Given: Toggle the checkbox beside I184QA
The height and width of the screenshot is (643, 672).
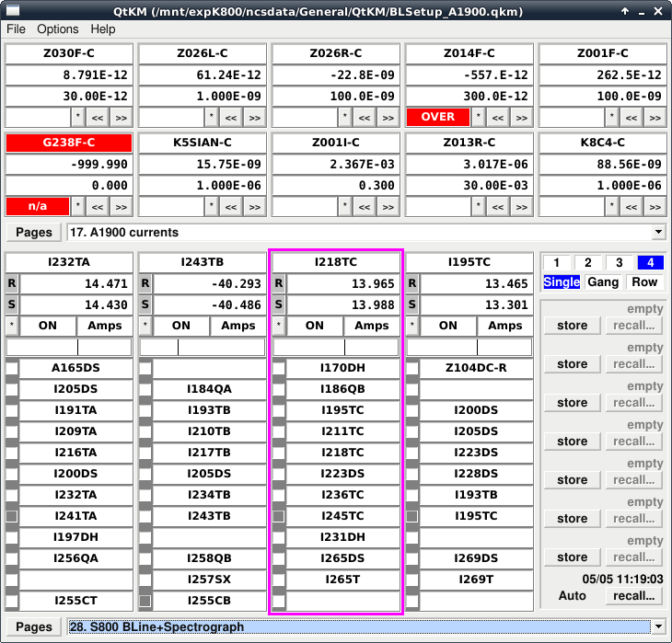Looking at the screenshot, I should point(145,389).
